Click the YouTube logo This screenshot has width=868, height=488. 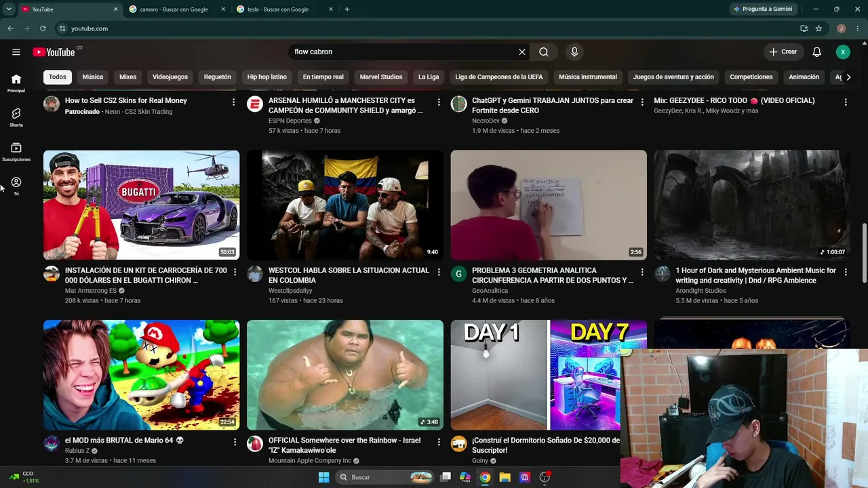pyautogui.click(x=54, y=52)
